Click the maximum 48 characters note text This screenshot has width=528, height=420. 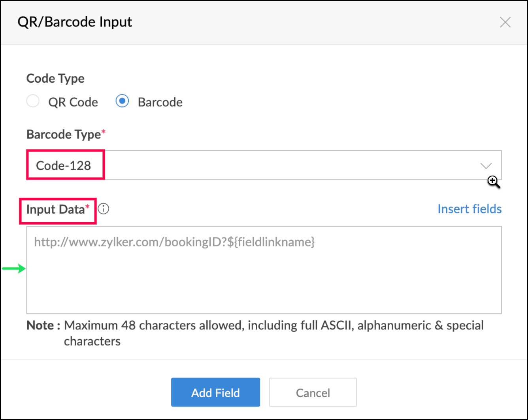273,326
